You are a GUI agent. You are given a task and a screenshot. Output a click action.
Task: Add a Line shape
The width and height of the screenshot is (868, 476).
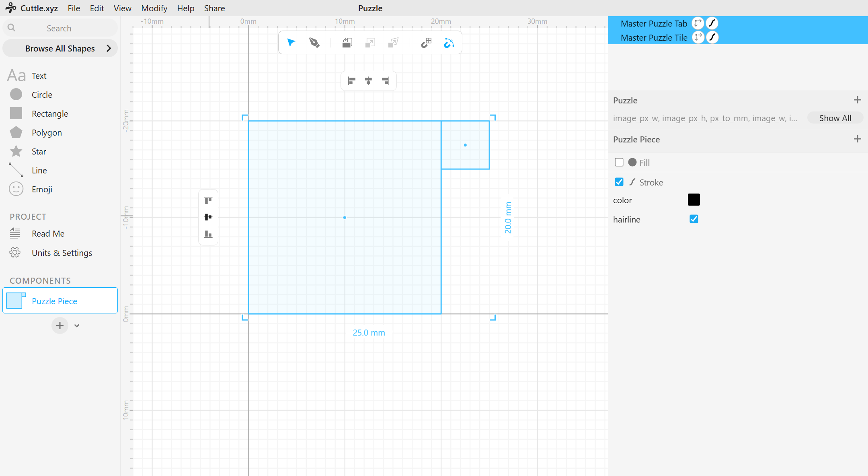(39, 170)
